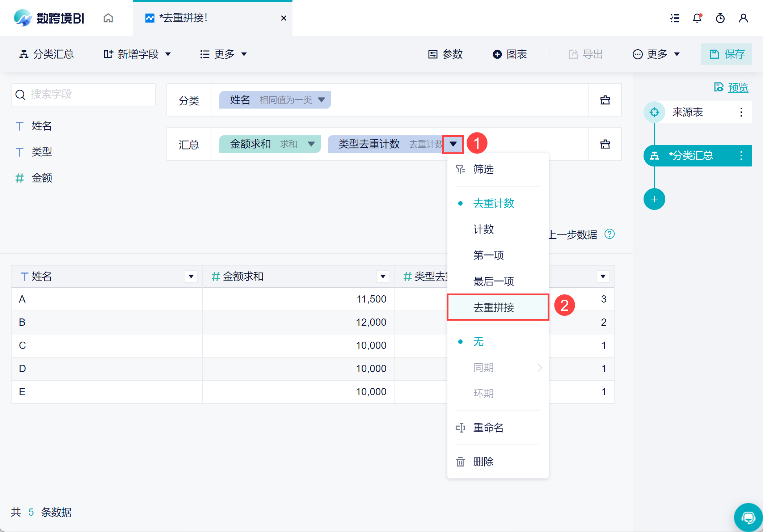Open the notification bell
The width and height of the screenshot is (763, 532).
(x=697, y=18)
